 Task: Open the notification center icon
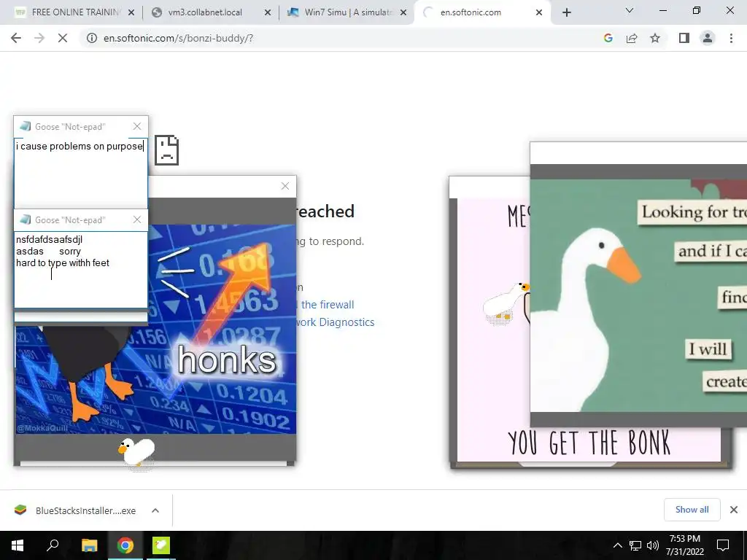point(723,545)
